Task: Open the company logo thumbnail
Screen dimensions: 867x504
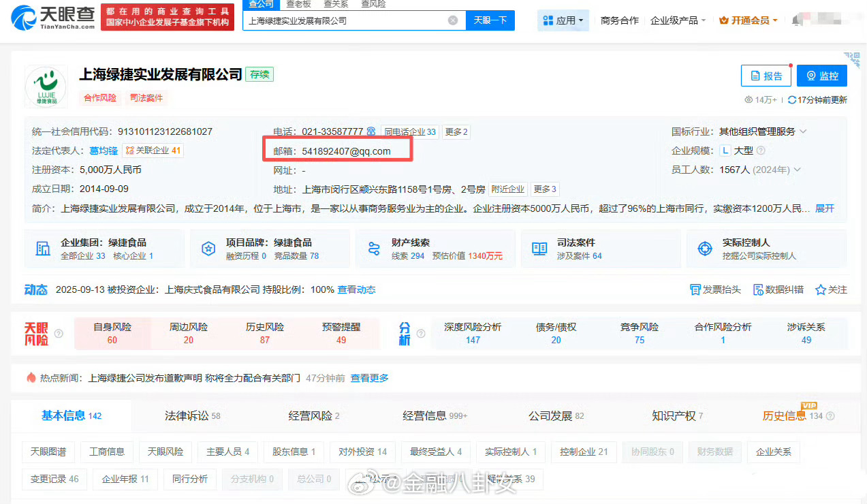Action: coord(46,86)
